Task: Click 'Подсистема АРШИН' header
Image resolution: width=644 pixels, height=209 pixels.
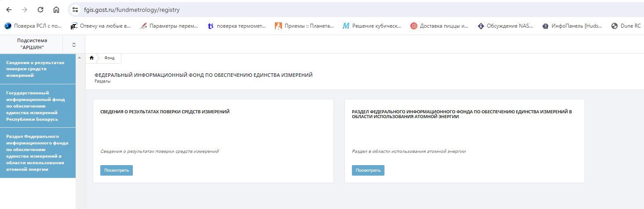Action: coord(32,44)
